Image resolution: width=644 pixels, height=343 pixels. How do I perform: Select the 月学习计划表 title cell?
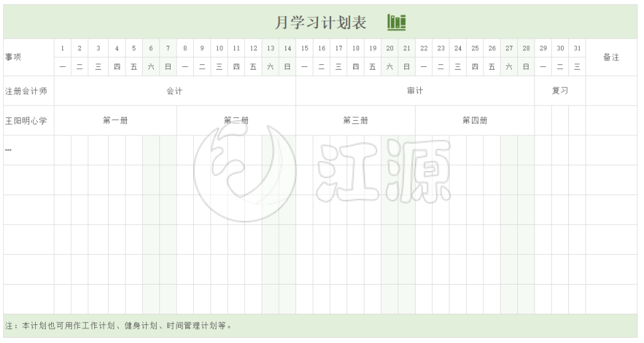321,23
